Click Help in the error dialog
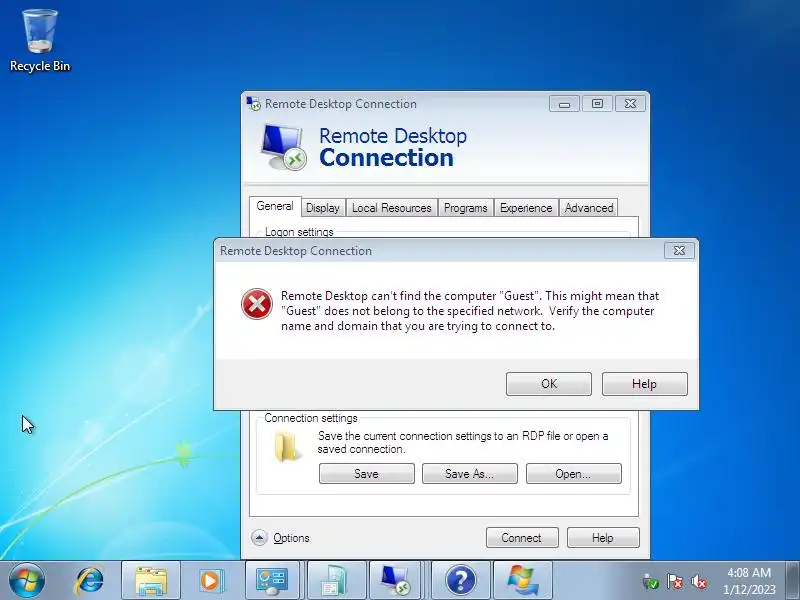The height and width of the screenshot is (600, 800). coord(644,384)
